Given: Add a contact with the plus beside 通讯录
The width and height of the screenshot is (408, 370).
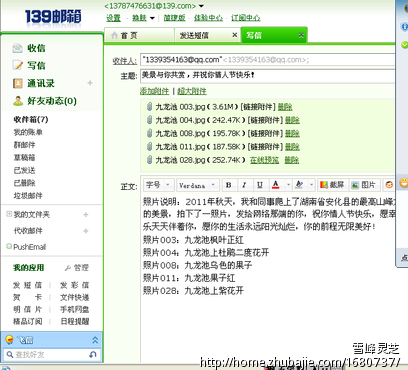Looking at the screenshot, I should coord(90,83).
